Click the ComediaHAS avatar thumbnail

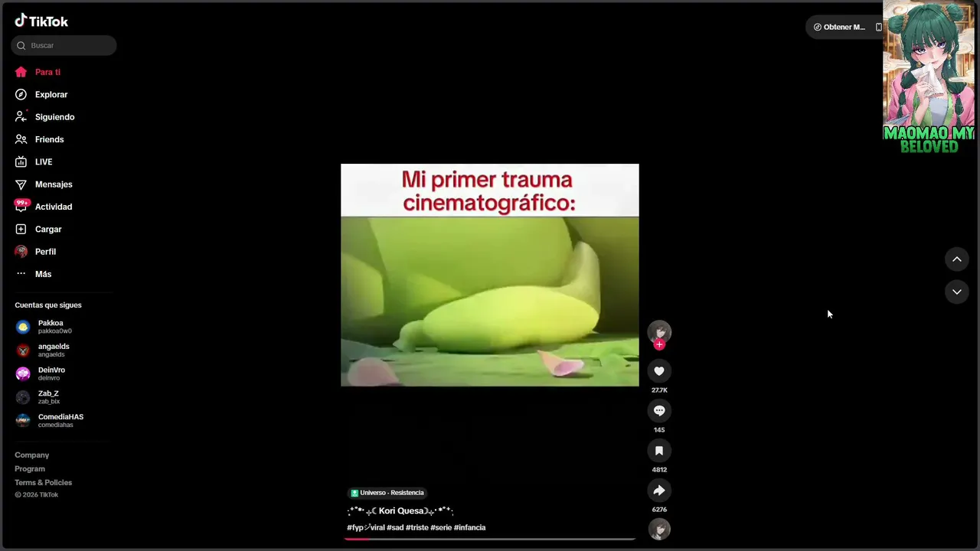23,421
